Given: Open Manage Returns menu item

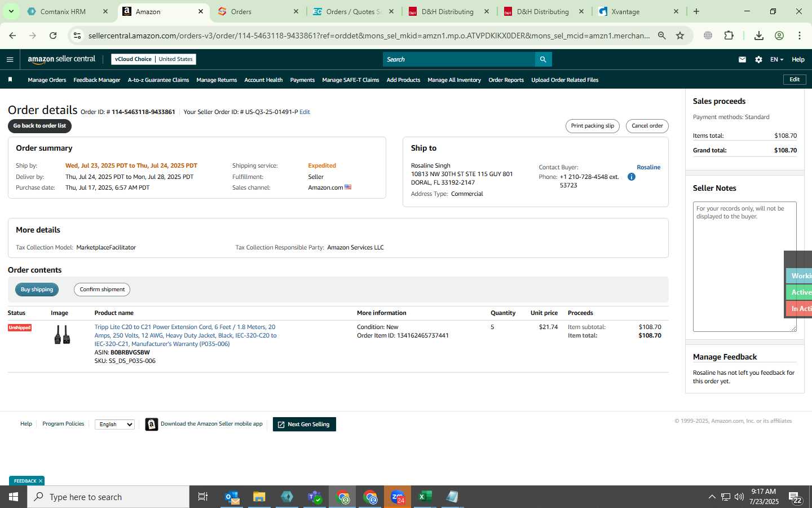Looking at the screenshot, I should tap(217, 80).
